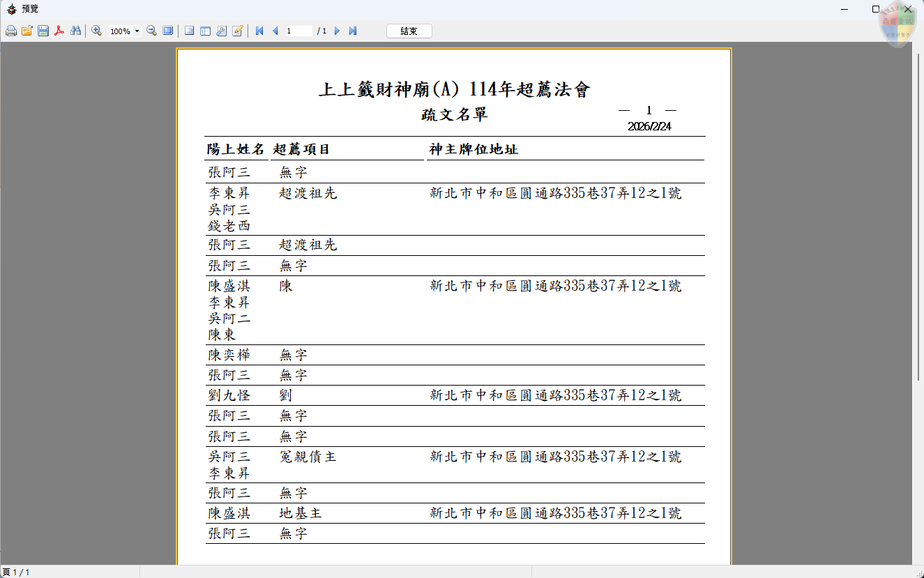Image resolution: width=924 pixels, height=578 pixels.
Task: Go to the next page
Action: (x=337, y=31)
